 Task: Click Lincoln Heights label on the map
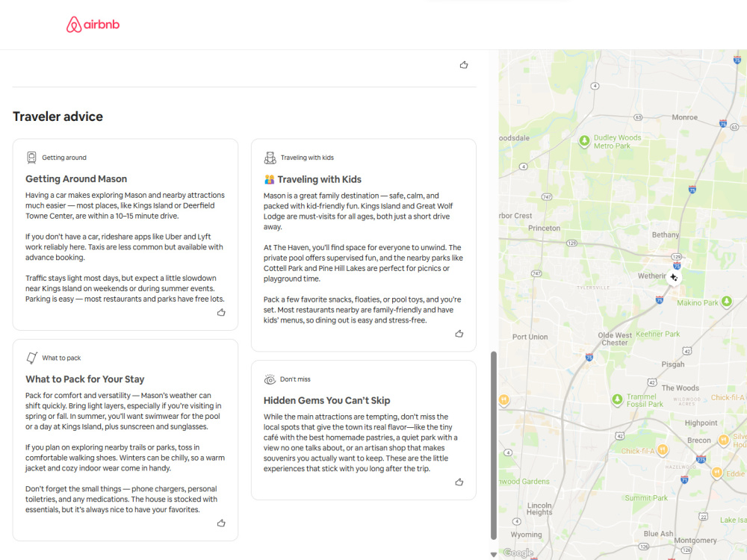click(x=539, y=509)
